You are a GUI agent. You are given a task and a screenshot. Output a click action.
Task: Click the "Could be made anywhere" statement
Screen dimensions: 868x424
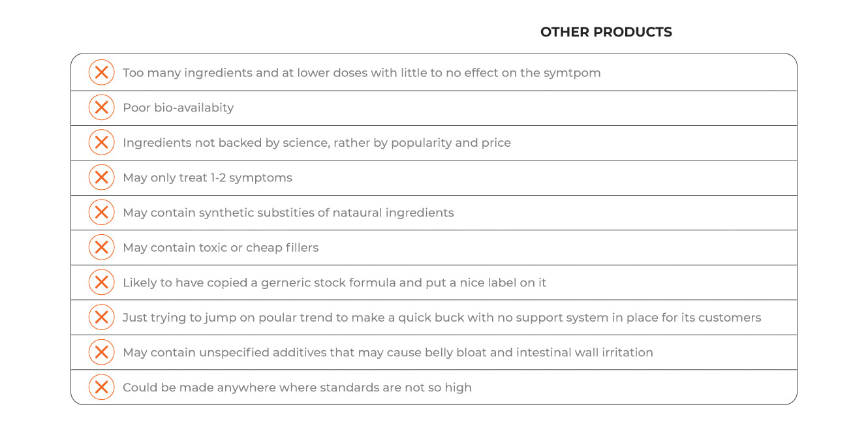pyautogui.click(x=297, y=387)
